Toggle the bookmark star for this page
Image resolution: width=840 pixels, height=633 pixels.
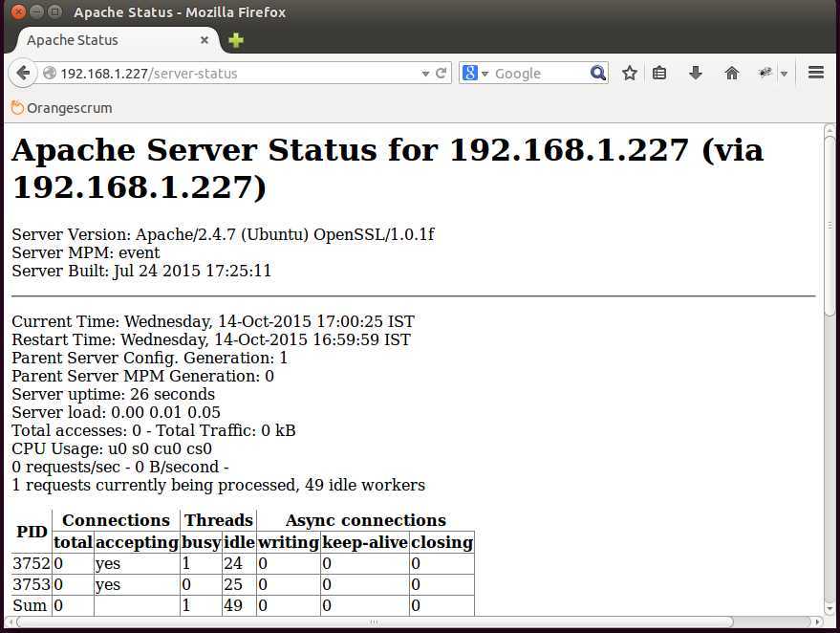pyautogui.click(x=629, y=73)
